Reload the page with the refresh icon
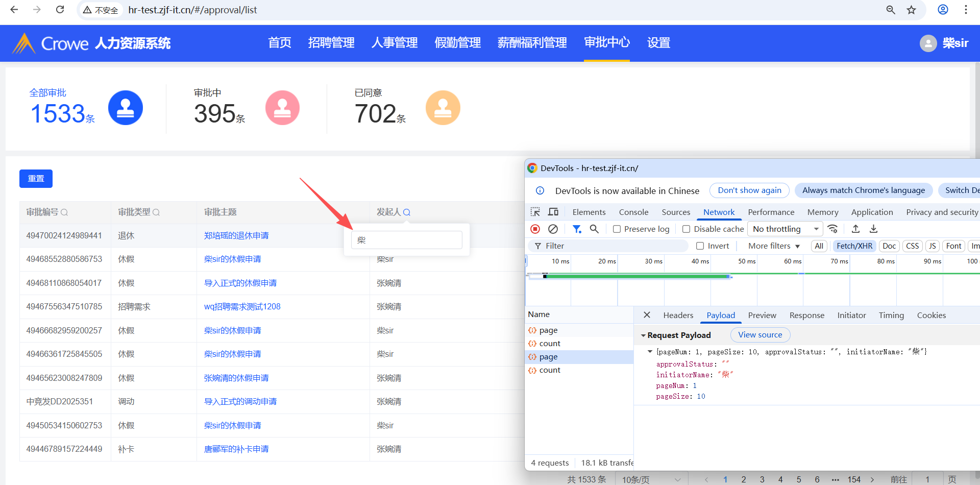 pyautogui.click(x=60, y=10)
